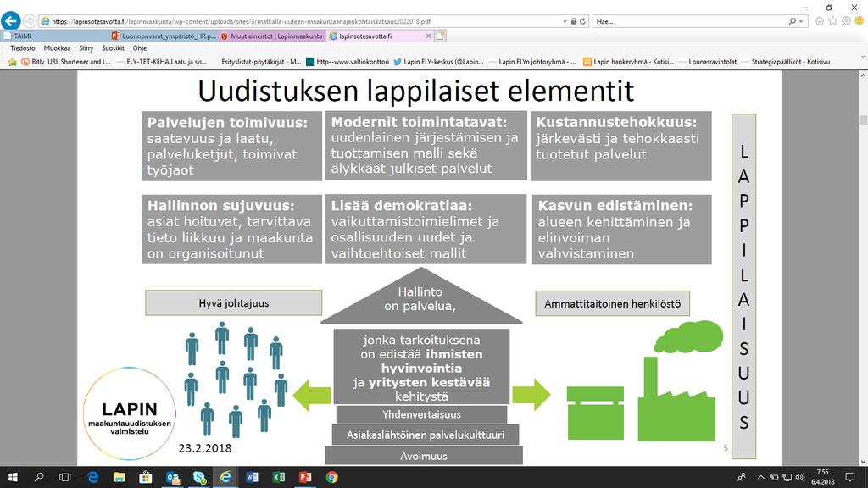This screenshot has height=488, width=868.
Task: Open browser Tools gear icon
Action: [x=846, y=21]
